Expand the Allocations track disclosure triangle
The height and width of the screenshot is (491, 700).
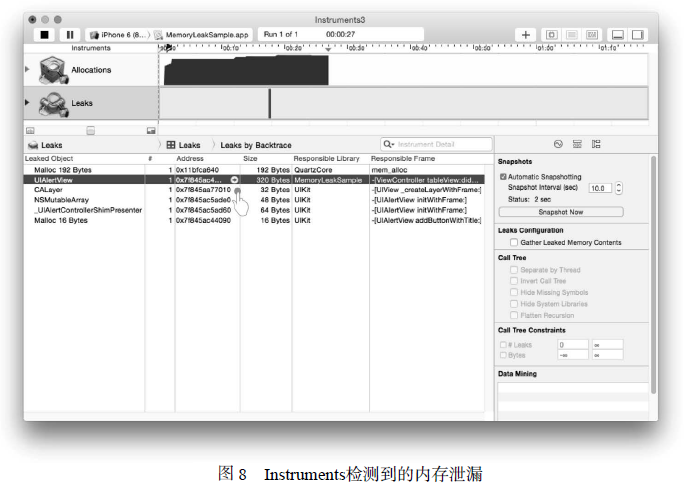coord(27,69)
